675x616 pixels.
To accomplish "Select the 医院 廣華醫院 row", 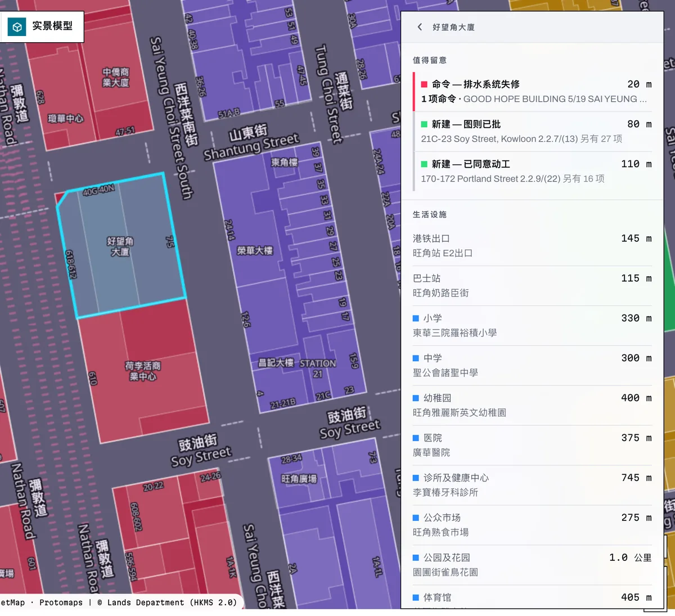I will pos(532,446).
